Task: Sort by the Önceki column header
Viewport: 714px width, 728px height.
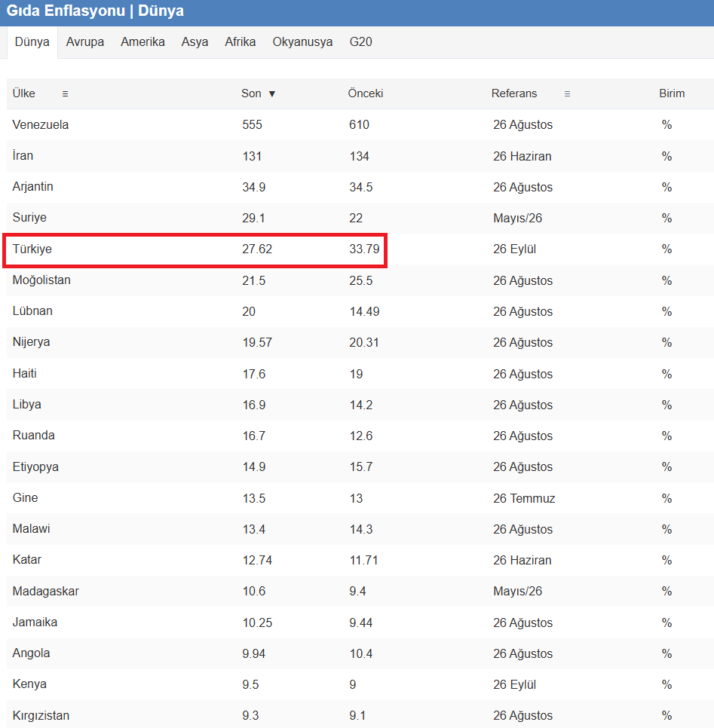Action: (x=366, y=93)
